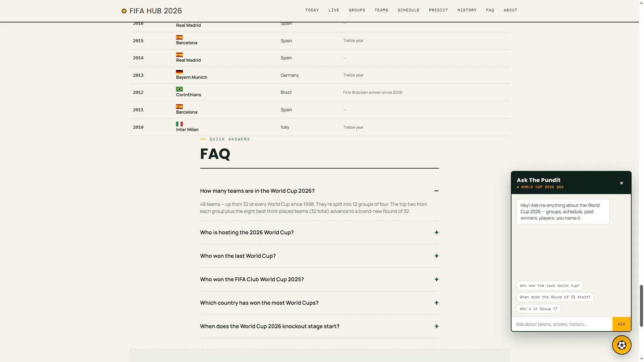The image size is (644, 362).
Task: Close the Ask The Pundit panel
Action: pyautogui.click(x=622, y=183)
